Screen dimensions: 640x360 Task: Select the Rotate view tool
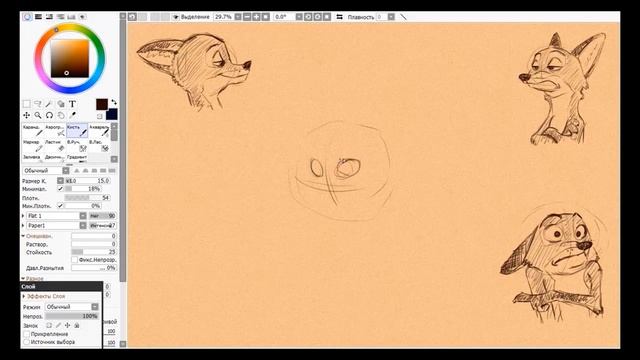point(49,116)
